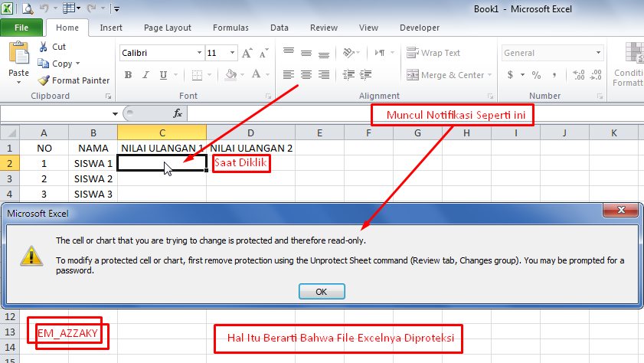Switch to the Formulas tab
Viewport: 644px width, 363px height.
tap(230, 28)
